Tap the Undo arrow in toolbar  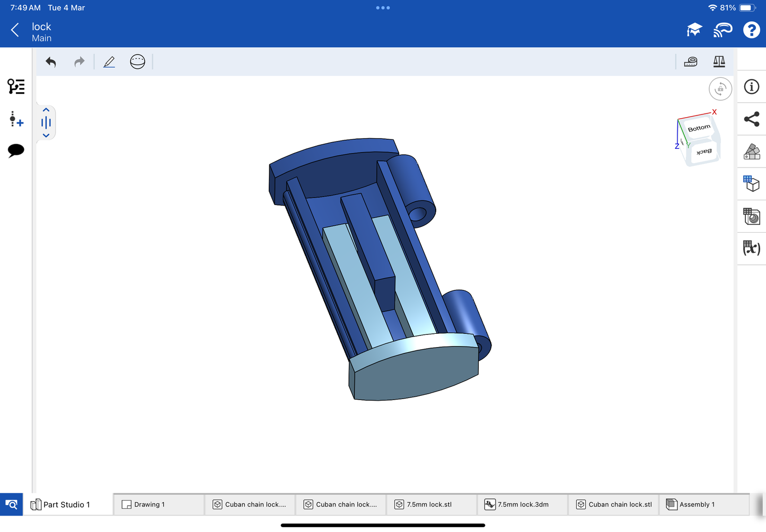pyautogui.click(x=51, y=62)
